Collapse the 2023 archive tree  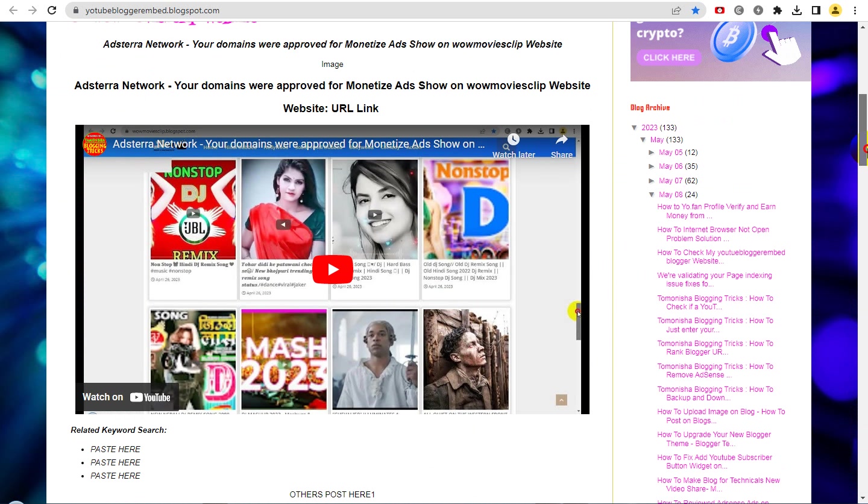[x=635, y=128]
